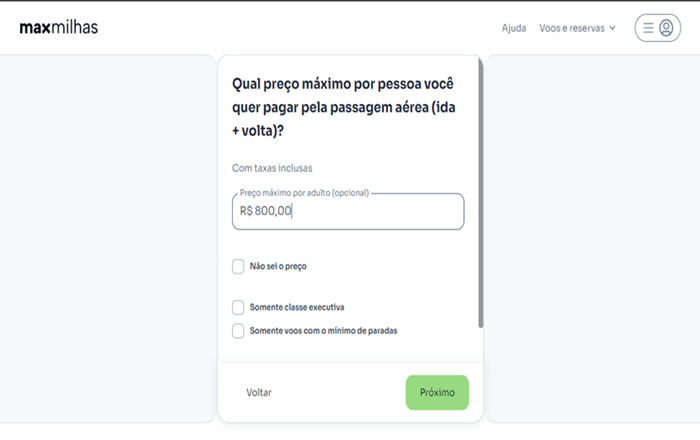Expand the Voos e reservas menu
The height and width of the screenshot is (440, 700).
[572, 28]
